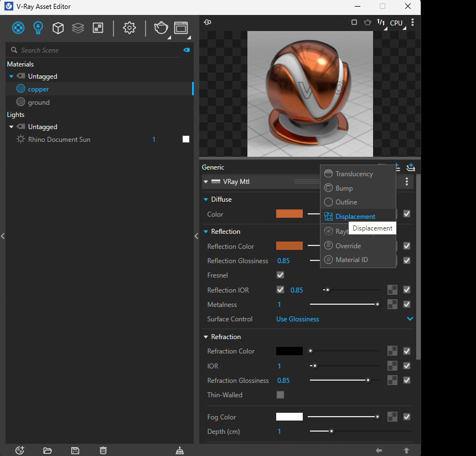Open the three-dot menu above the material preview
This screenshot has height=456, width=476.
click(412, 22)
